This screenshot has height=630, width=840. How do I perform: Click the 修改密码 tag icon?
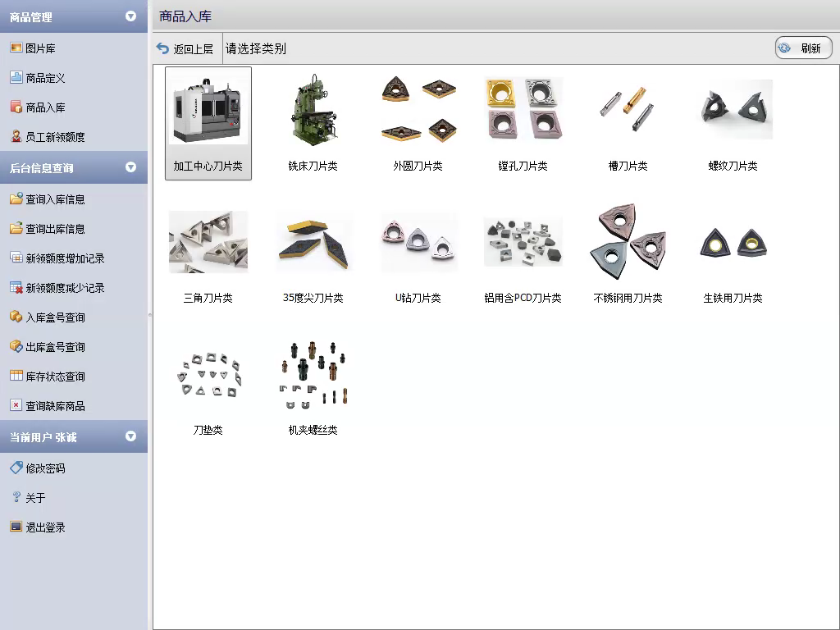point(16,468)
